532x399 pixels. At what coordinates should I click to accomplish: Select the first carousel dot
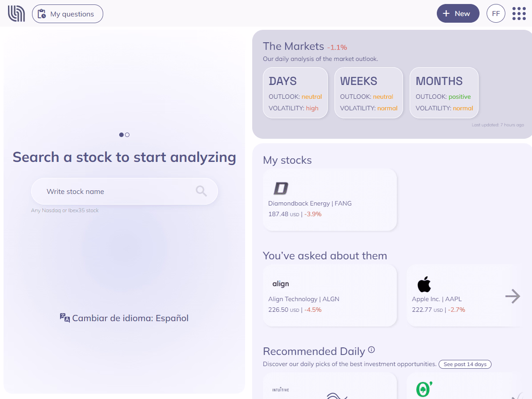point(121,135)
